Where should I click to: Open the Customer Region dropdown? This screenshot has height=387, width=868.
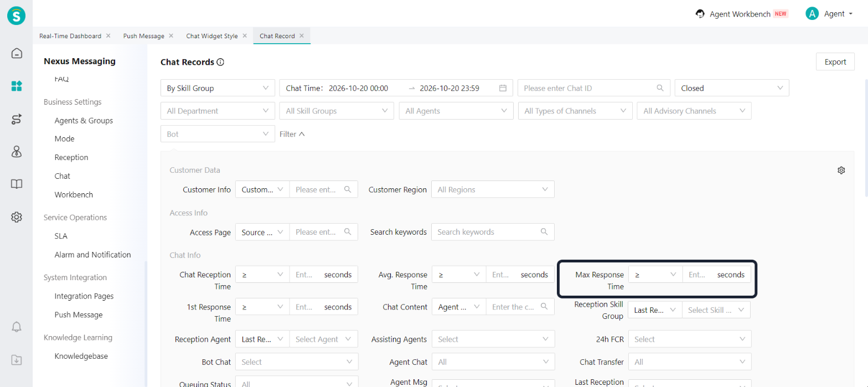tap(493, 189)
